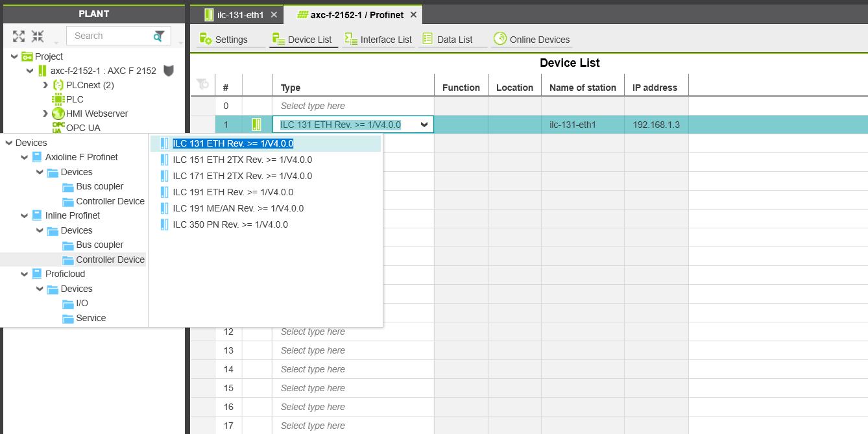868x434 pixels.
Task: Choose ILC 151 ETH 2TX from list
Action: [242, 160]
